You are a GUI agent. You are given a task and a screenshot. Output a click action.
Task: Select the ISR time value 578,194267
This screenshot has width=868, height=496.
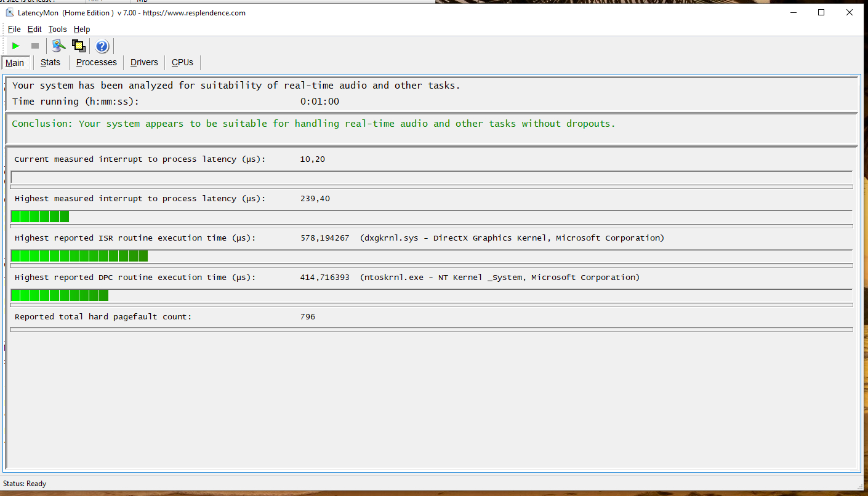[x=325, y=238]
